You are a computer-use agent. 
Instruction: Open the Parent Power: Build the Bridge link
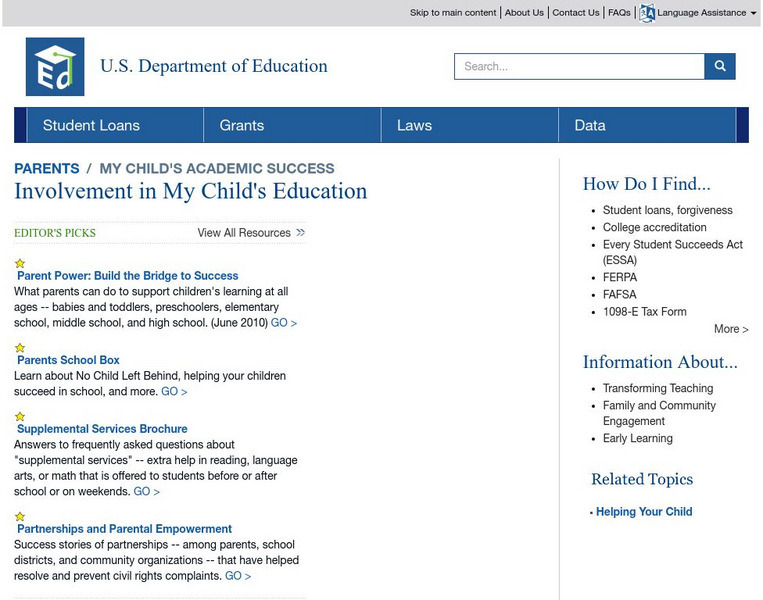point(128,276)
